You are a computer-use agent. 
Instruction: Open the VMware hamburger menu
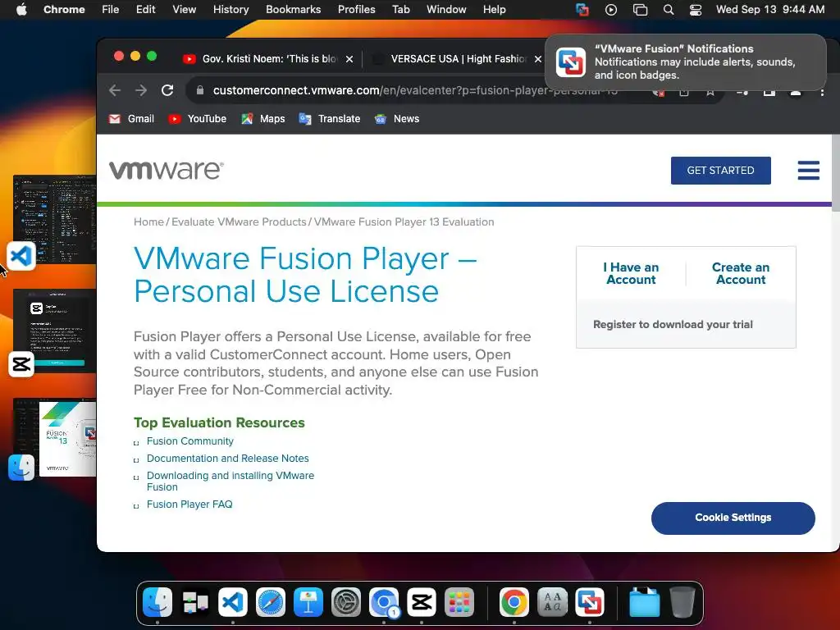click(808, 171)
